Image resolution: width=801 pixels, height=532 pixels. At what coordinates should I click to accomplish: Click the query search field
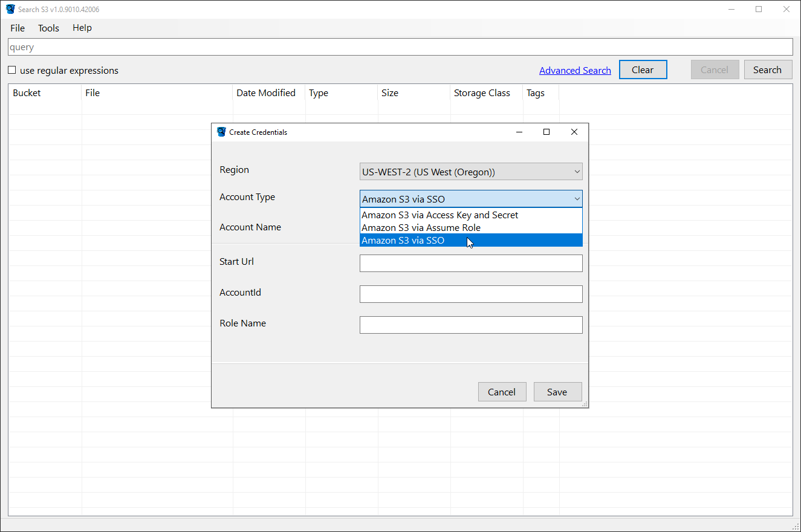[x=400, y=47]
